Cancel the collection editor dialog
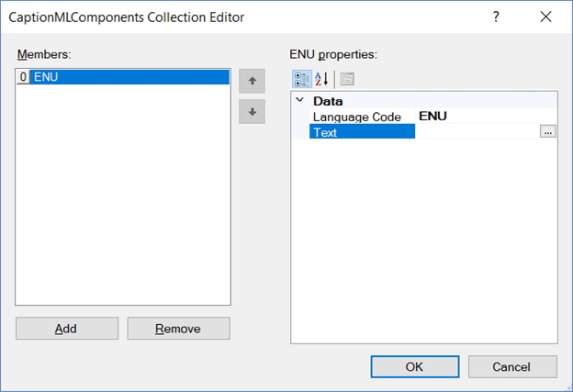Image resolution: width=573 pixels, height=392 pixels. [x=512, y=367]
